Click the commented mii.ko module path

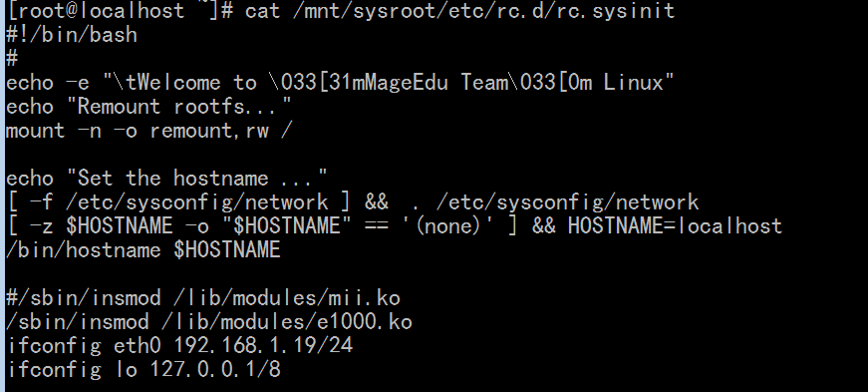click(x=286, y=298)
